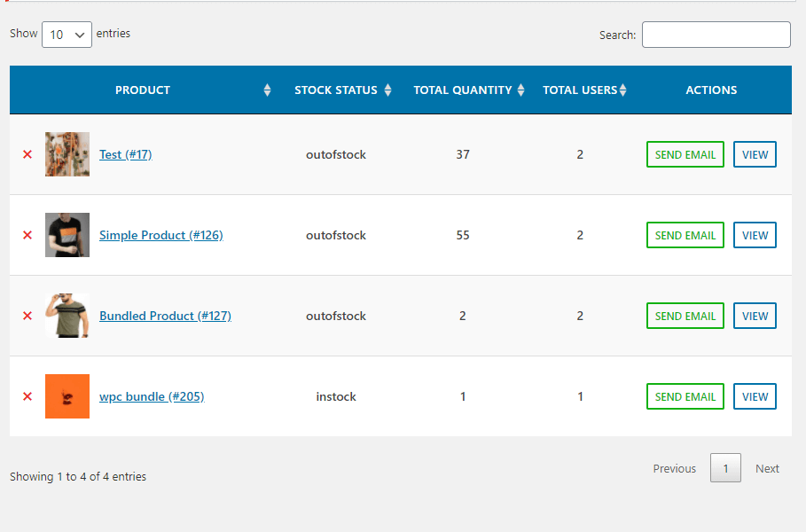
Task: Open the Bundled Product (#127) link
Action: point(165,316)
